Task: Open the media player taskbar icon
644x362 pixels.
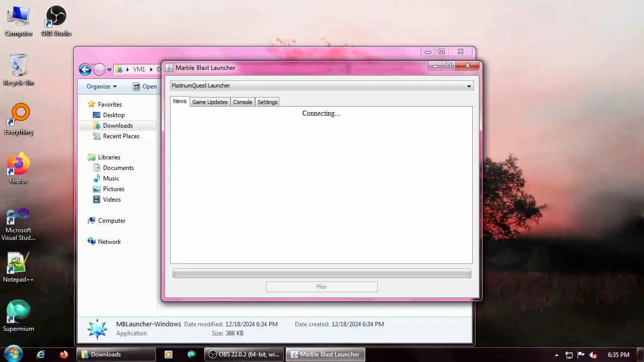Action: [x=169, y=354]
